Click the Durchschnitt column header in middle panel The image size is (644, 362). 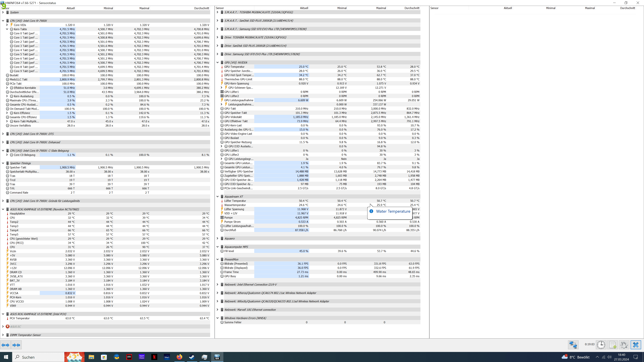412,8
